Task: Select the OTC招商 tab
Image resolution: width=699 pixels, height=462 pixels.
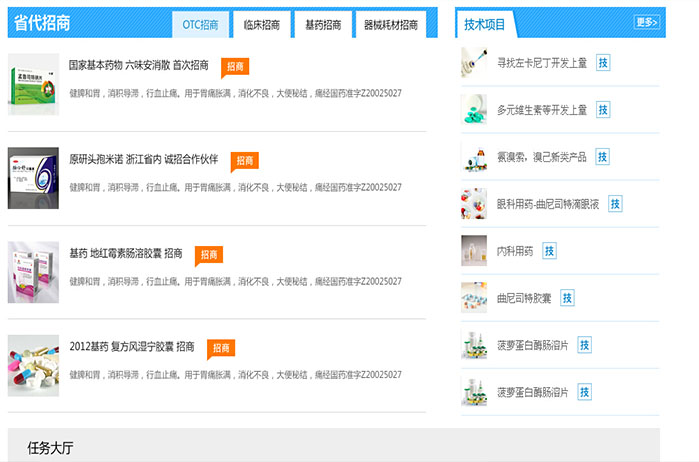Action: 200,25
